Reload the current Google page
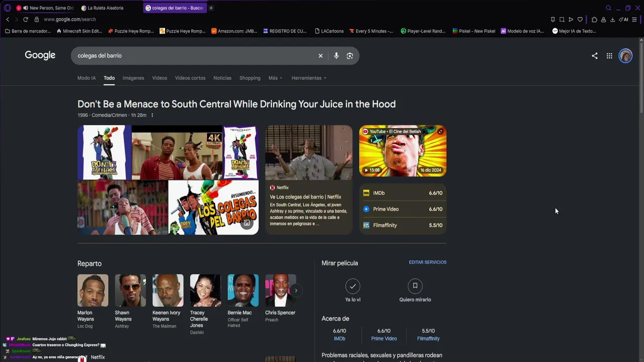Screen dimensions: 644x362 (26, 20)
